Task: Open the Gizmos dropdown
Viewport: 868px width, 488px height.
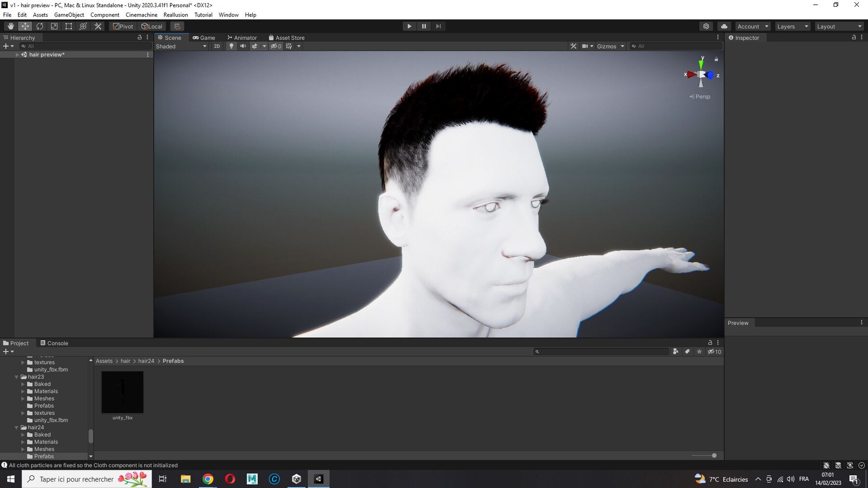Action: (x=610, y=46)
